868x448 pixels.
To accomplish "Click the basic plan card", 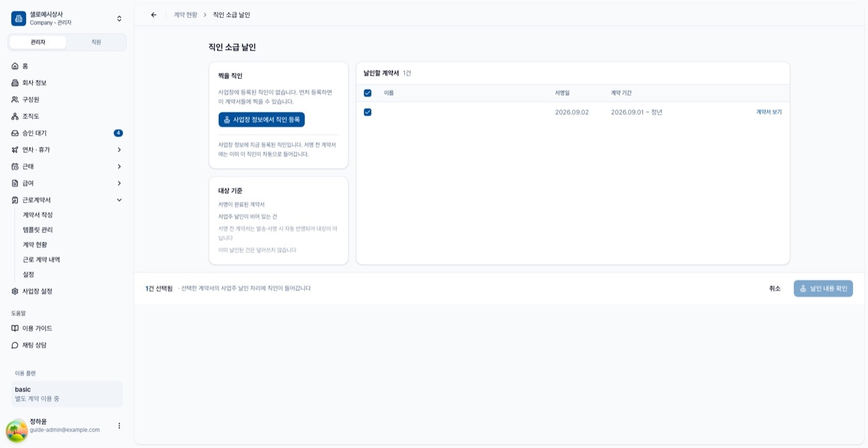I will 67,394.
